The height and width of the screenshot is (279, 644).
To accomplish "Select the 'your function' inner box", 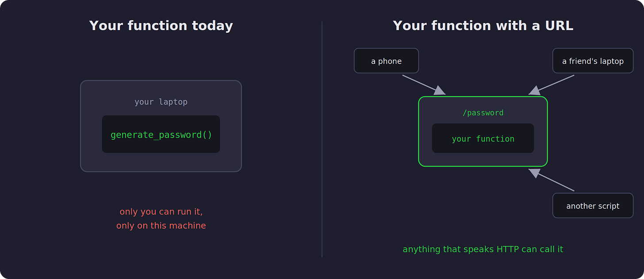I will pyautogui.click(x=483, y=138).
